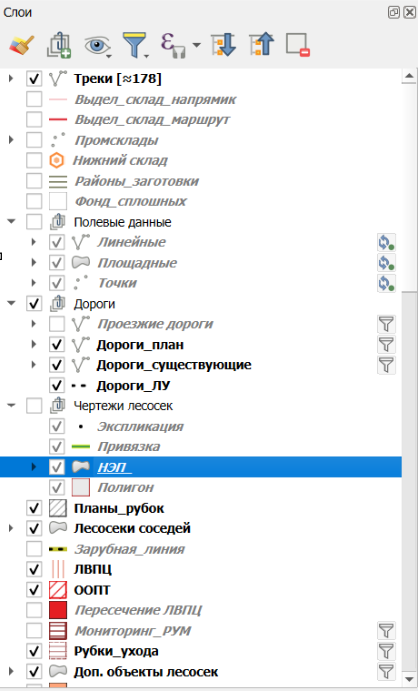Expand the Дороги_план layer node
Image resolution: width=418 pixels, height=691 pixels.
(34, 344)
